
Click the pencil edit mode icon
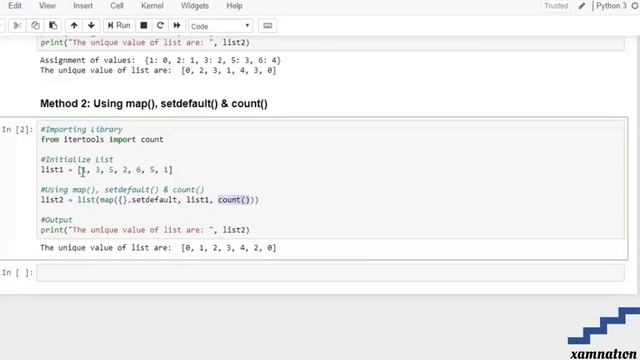582,6
